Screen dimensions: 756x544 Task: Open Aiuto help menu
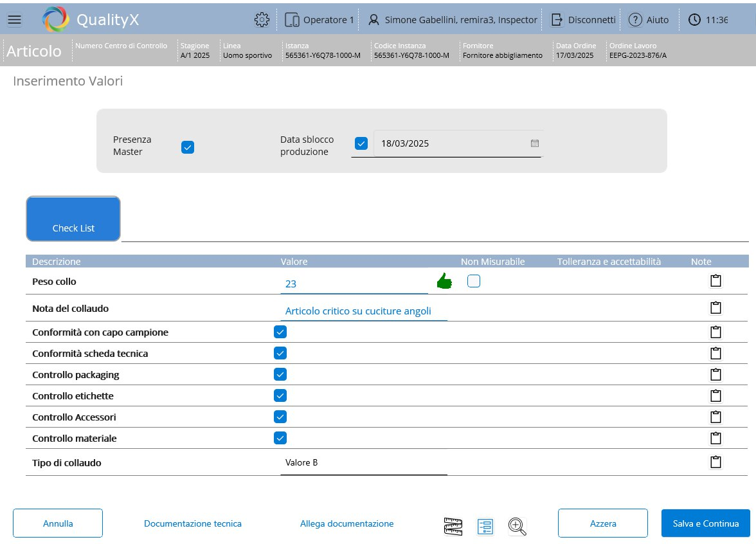pyautogui.click(x=648, y=20)
